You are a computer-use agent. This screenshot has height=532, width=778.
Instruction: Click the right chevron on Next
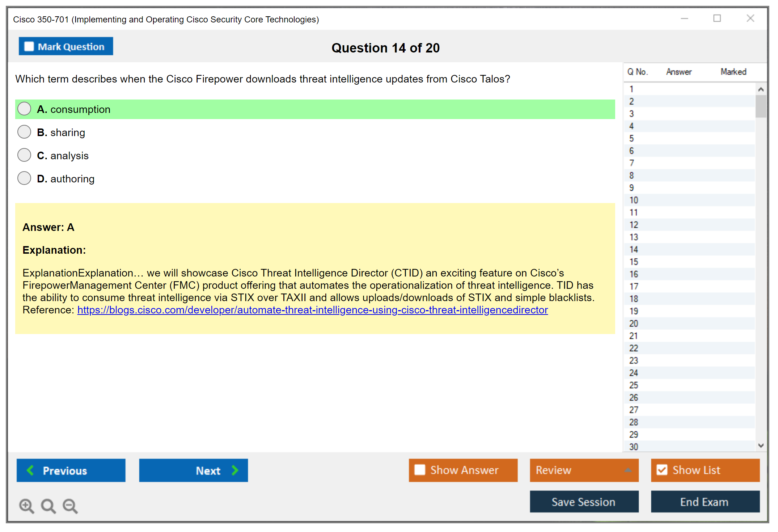click(x=235, y=470)
